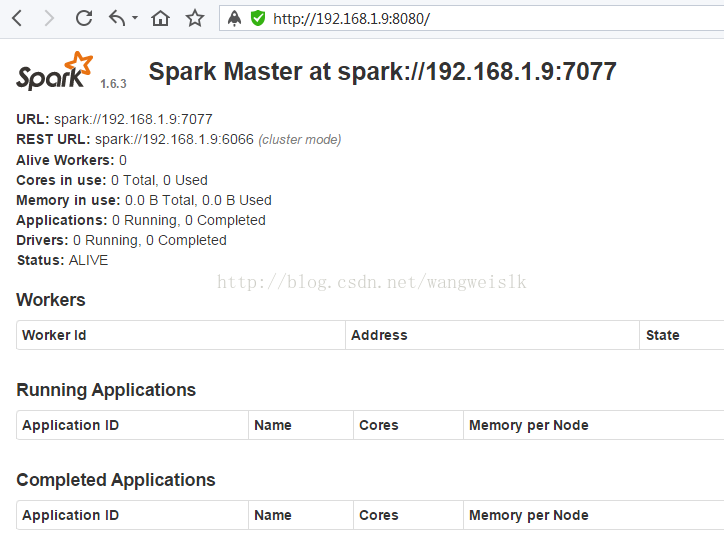The width and height of the screenshot is (724, 543).
Task: Click the green security shield icon
Action: coord(258,18)
